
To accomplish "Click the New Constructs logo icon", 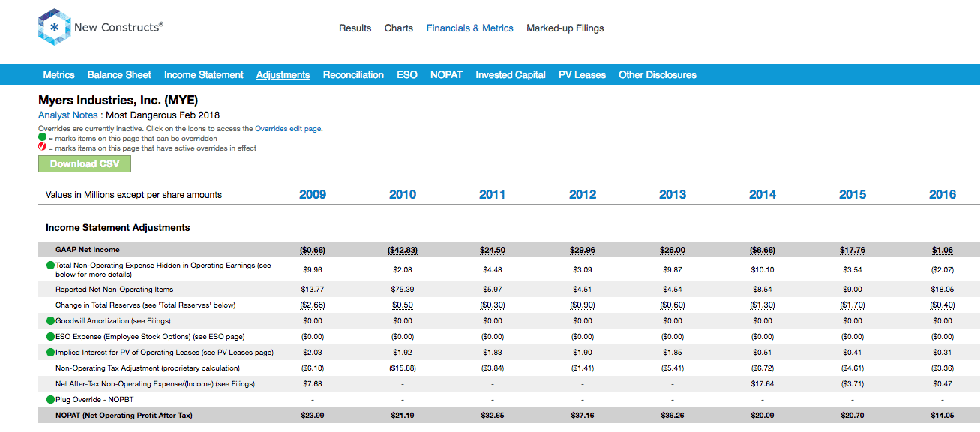I will tap(54, 28).
